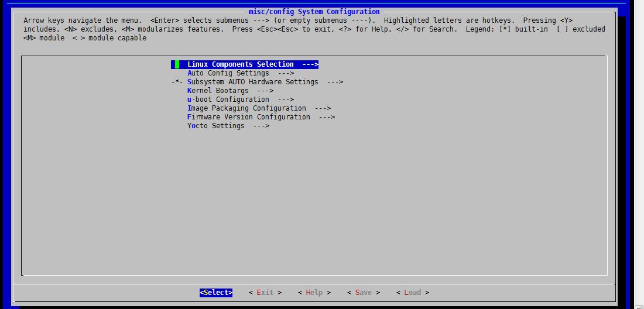Open Auto Config Settings submenu
Screen dimensions: 644x309
tap(241, 73)
